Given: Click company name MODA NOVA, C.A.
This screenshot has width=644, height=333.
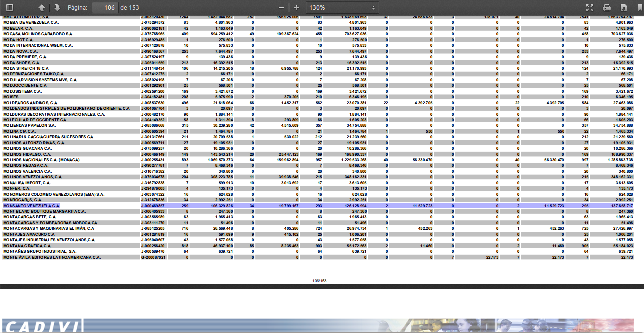Looking at the screenshot, I should tap(20, 51).
